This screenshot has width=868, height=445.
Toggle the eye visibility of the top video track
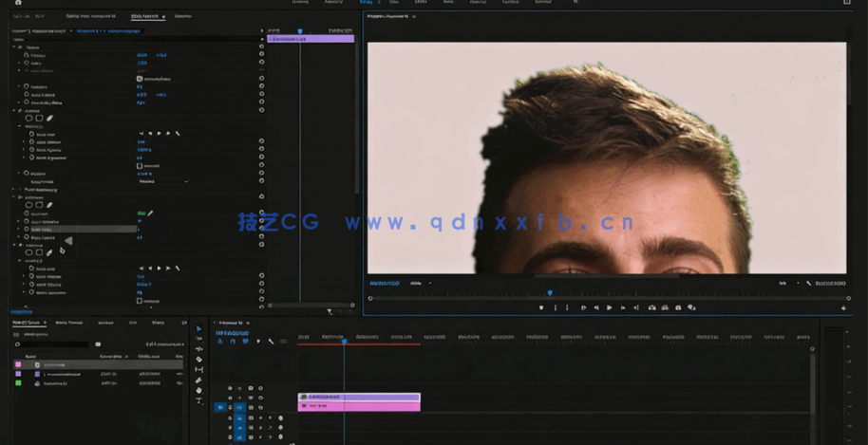tap(251, 388)
